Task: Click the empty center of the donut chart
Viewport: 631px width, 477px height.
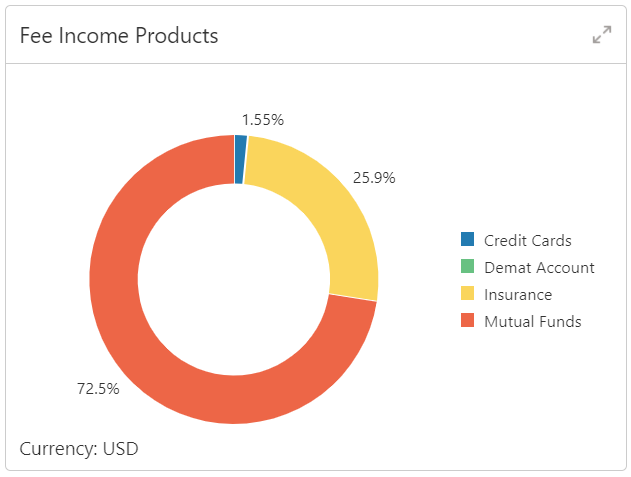Action: 234,280
